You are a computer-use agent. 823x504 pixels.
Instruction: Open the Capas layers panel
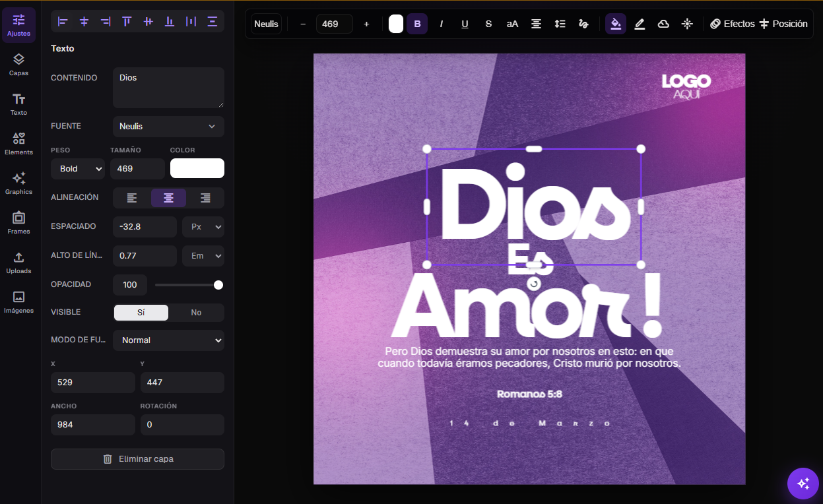(x=18, y=65)
